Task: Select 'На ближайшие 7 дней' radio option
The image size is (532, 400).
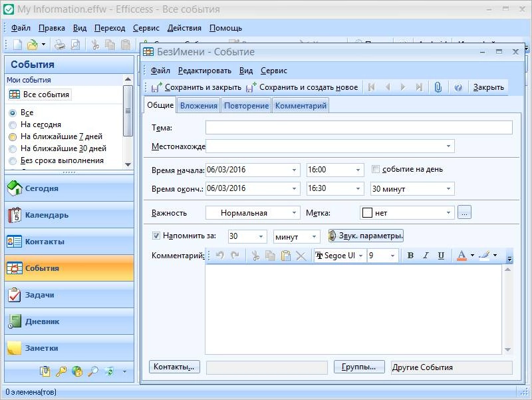Action: tap(13, 137)
